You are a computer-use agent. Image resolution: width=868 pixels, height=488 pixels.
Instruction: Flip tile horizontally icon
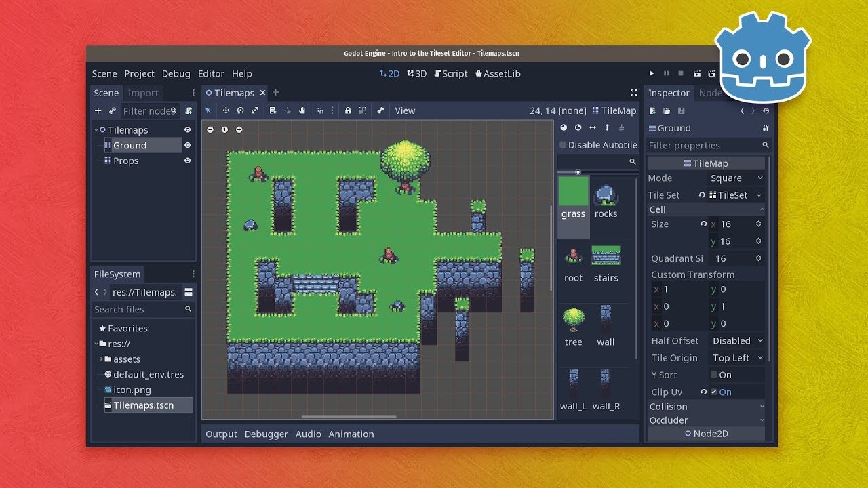coord(593,127)
